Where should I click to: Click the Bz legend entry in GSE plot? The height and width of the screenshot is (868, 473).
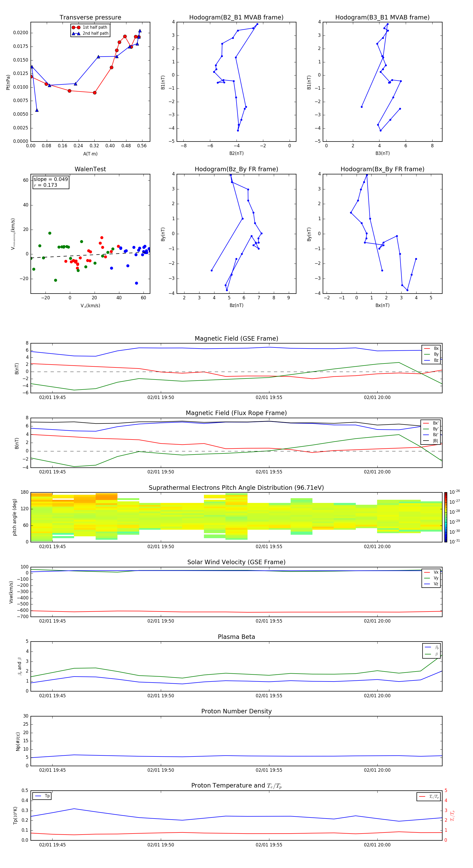coord(431,360)
